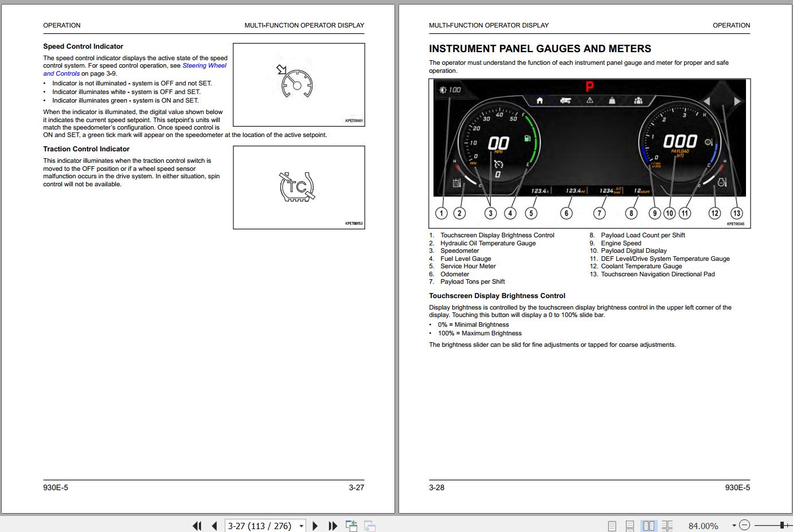Viewport: 793px width, 532px height.
Task: Click the zoom out minus button
Action: click(744, 525)
